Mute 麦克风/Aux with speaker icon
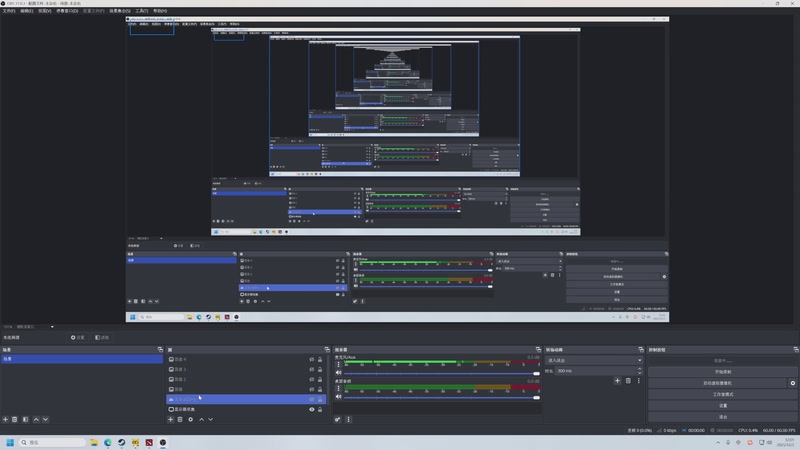 [338, 372]
